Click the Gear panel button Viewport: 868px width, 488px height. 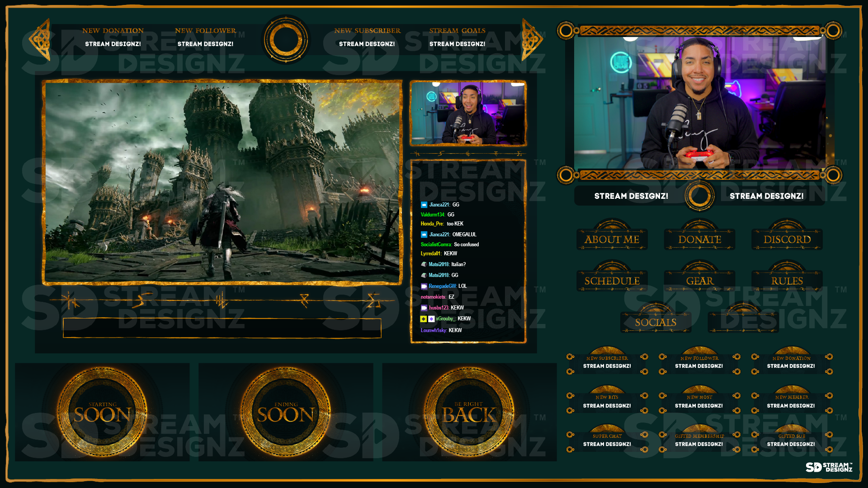coord(699,281)
